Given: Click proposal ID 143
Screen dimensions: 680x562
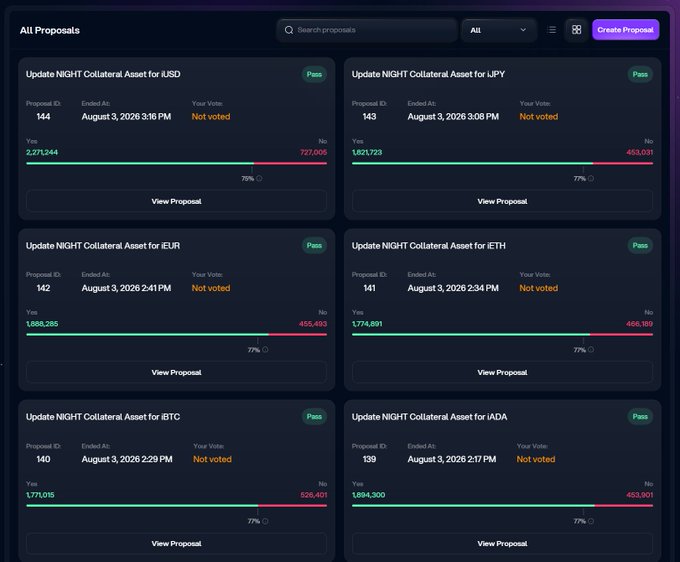Looking at the screenshot, I should coord(369,117).
